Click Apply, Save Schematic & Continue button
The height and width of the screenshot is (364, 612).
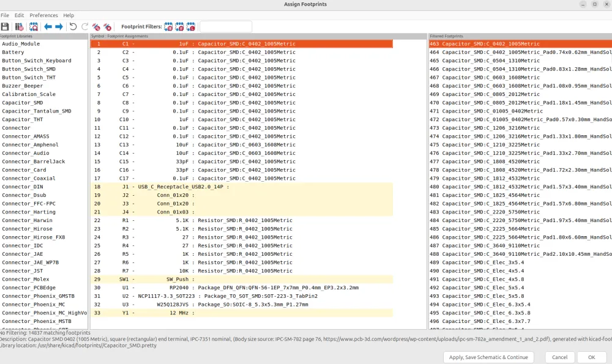488,357
